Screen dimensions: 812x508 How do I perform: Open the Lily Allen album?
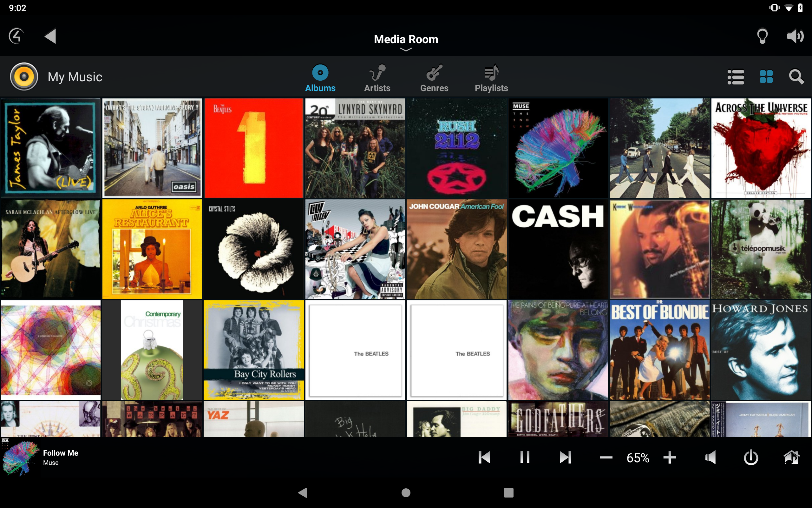coord(355,249)
